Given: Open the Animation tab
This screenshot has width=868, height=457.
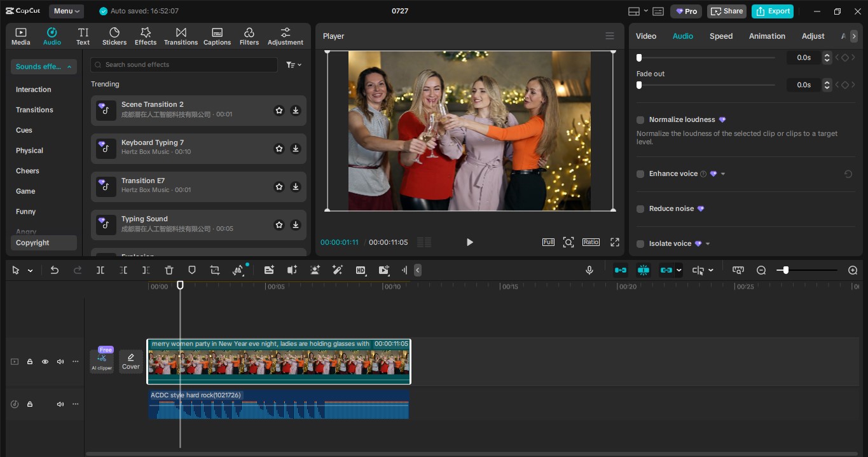Looking at the screenshot, I should click(x=766, y=36).
